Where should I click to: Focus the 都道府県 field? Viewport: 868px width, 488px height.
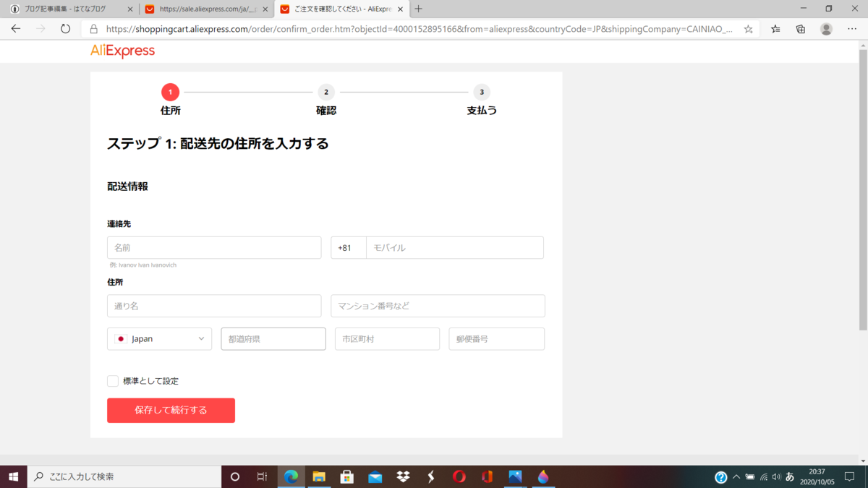[x=273, y=338]
